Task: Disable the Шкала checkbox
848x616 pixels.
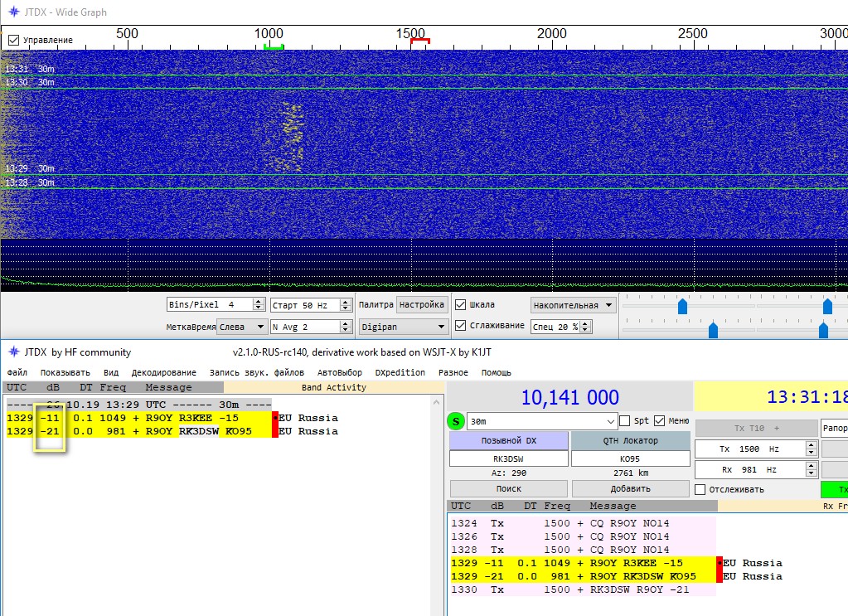Action: [x=461, y=304]
